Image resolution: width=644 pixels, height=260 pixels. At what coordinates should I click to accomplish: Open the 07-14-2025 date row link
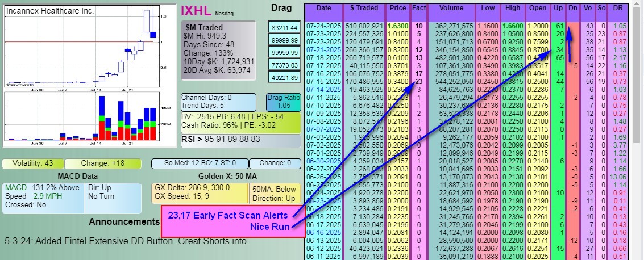[323, 90]
